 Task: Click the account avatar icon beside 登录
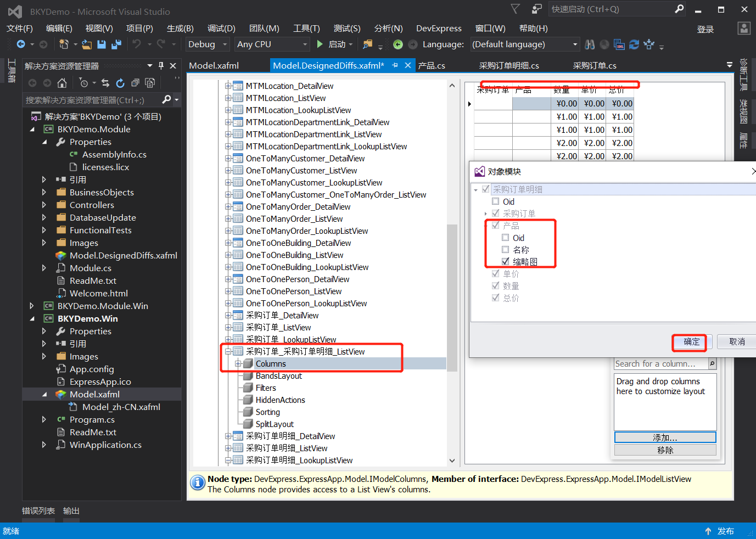pos(744,29)
